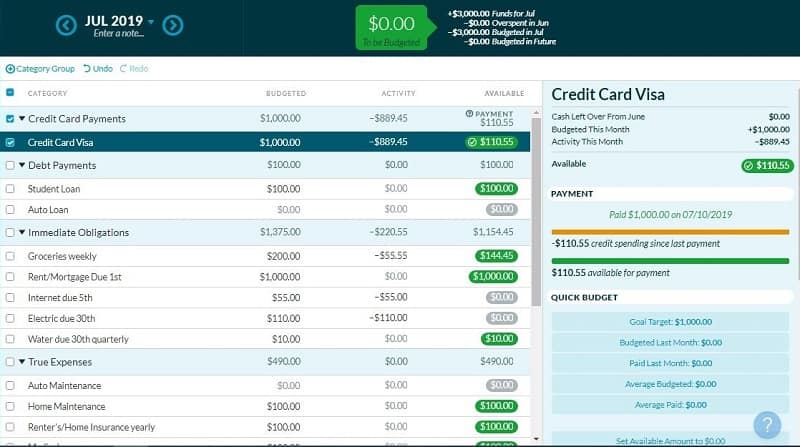The image size is (800, 447).
Task: Check the Student Loan category checkbox
Action: [x=10, y=188]
